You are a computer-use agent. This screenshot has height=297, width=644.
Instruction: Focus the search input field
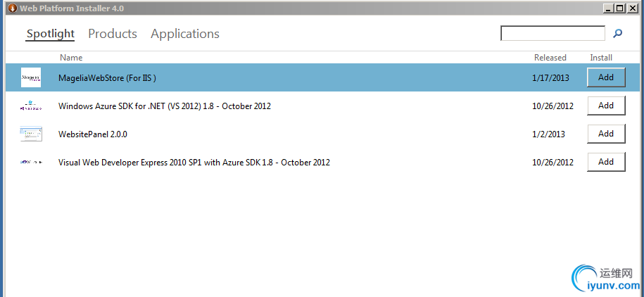tap(553, 33)
